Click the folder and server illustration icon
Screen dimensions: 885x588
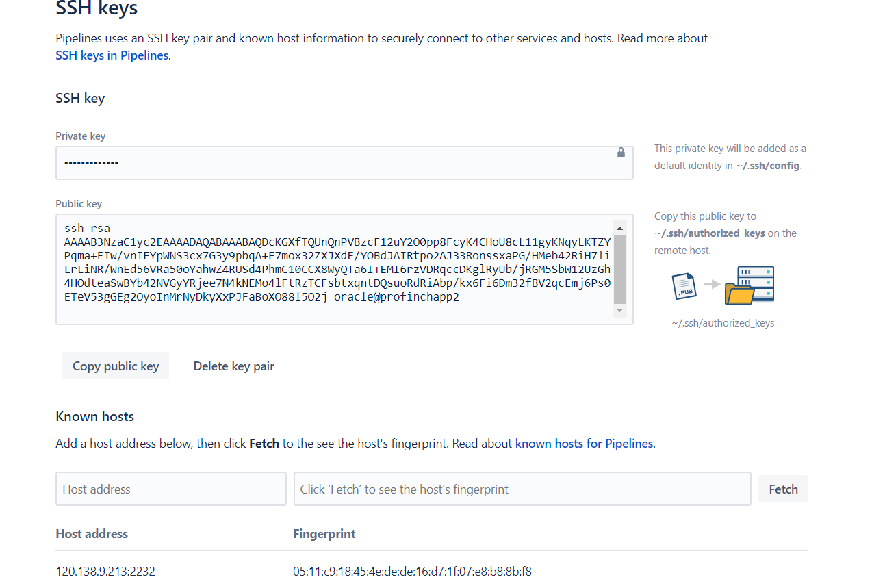749,285
